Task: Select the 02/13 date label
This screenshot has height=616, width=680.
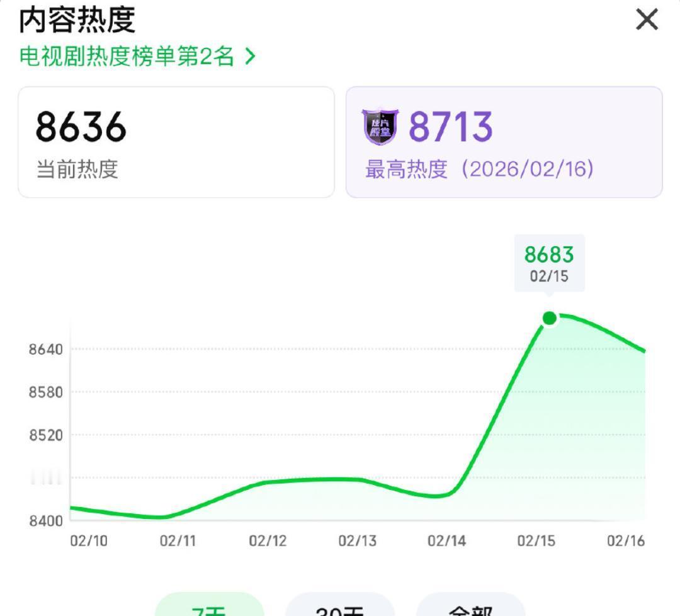Action: 356,540
